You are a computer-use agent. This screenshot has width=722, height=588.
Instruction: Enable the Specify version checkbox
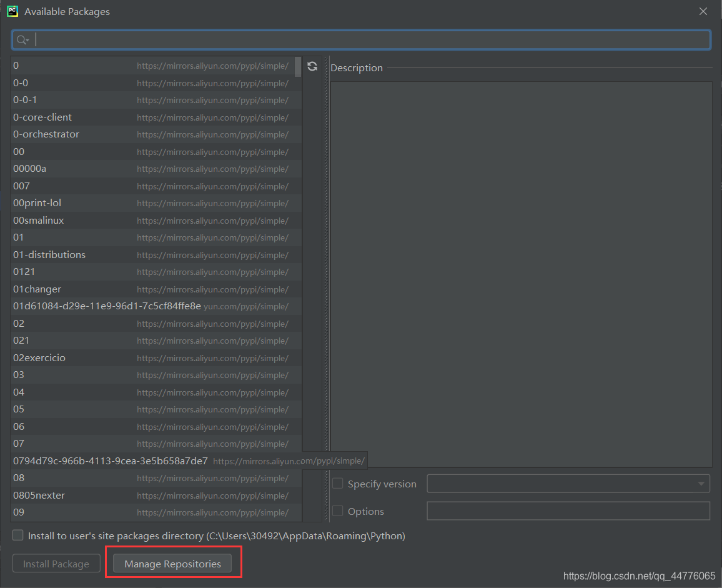pyautogui.click(x=337, y=483)
